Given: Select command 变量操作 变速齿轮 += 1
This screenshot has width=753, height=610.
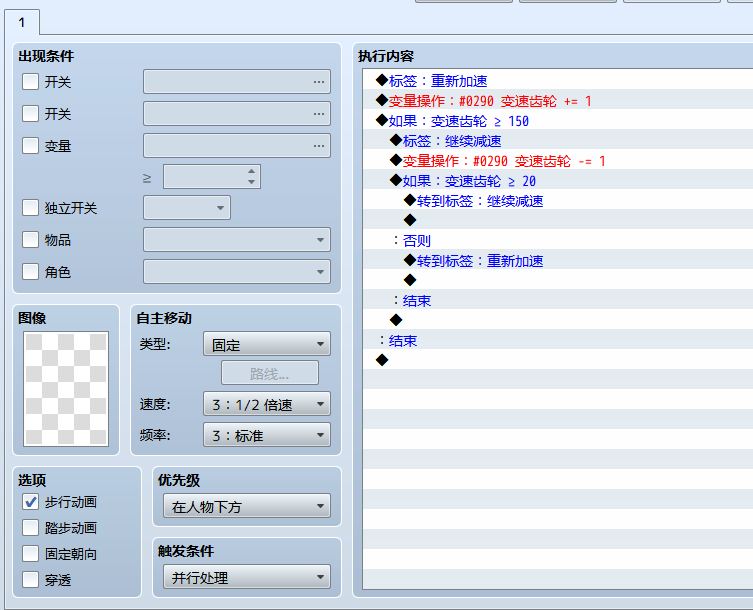Looking at the screenshot, I should (x=558, y=101).
